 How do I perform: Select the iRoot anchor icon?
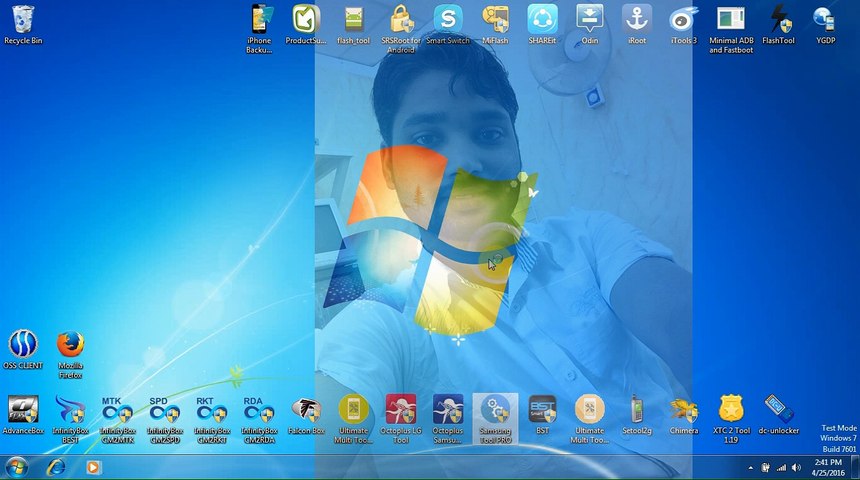point(637,20)
